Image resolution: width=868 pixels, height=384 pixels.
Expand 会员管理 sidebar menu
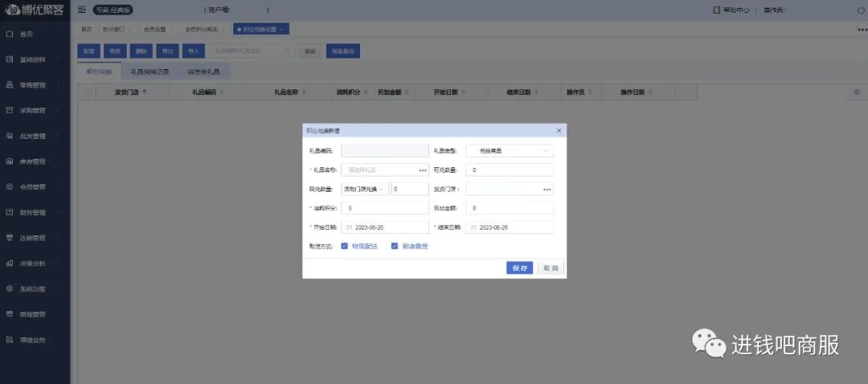[59, 187]
